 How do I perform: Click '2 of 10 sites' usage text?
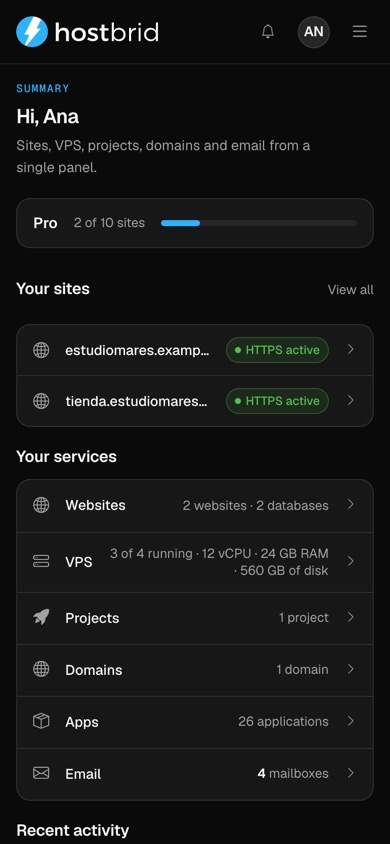[x=109, y=223]
